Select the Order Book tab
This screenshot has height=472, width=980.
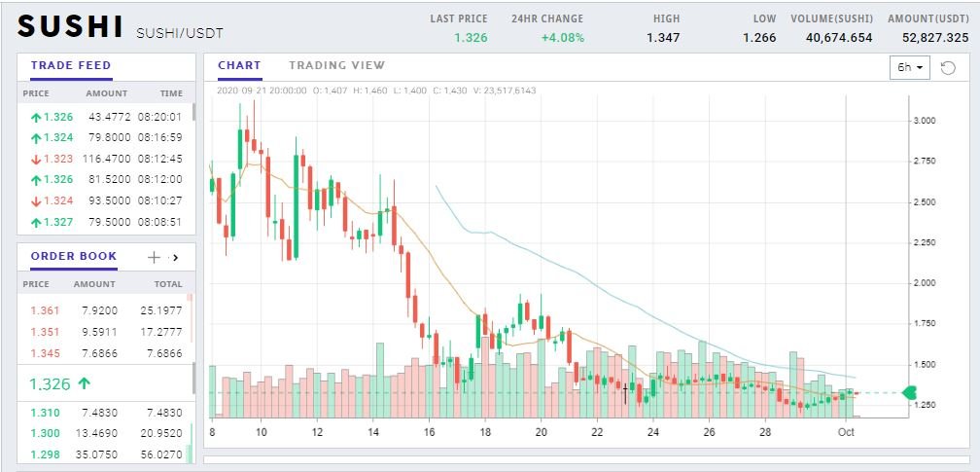[74, 256]
